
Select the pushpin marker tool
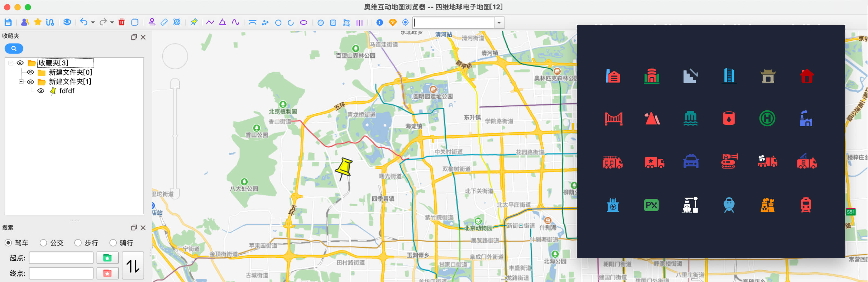(194, 22)
